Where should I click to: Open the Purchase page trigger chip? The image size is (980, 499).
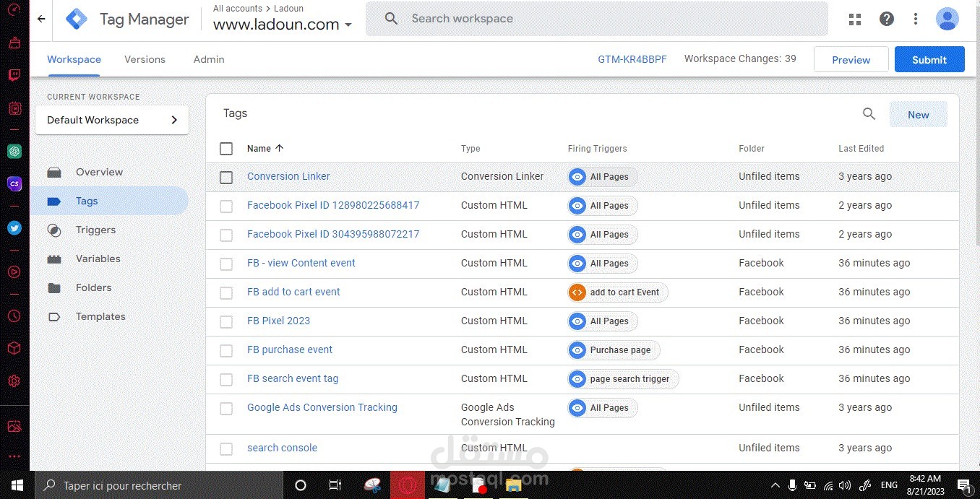614,350
